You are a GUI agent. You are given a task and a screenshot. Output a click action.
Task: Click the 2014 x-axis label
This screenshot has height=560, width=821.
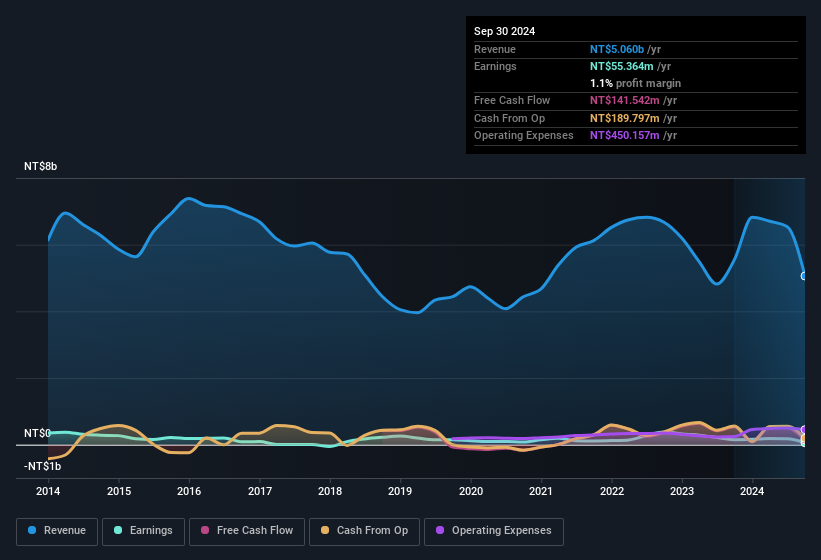(x=48, y=491)
